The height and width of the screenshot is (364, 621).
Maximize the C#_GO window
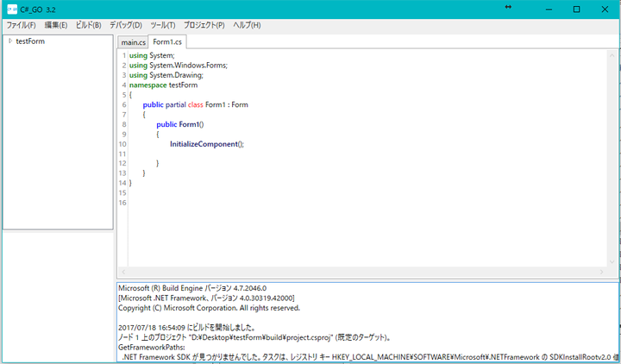pos(577,9)
